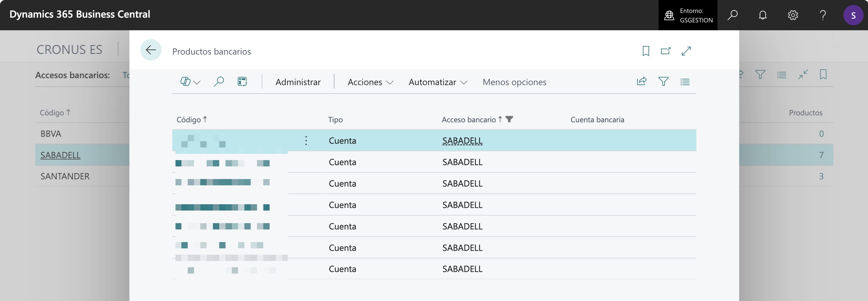
Task: Open SABADELL link in the background list
Action: [60, 155]
